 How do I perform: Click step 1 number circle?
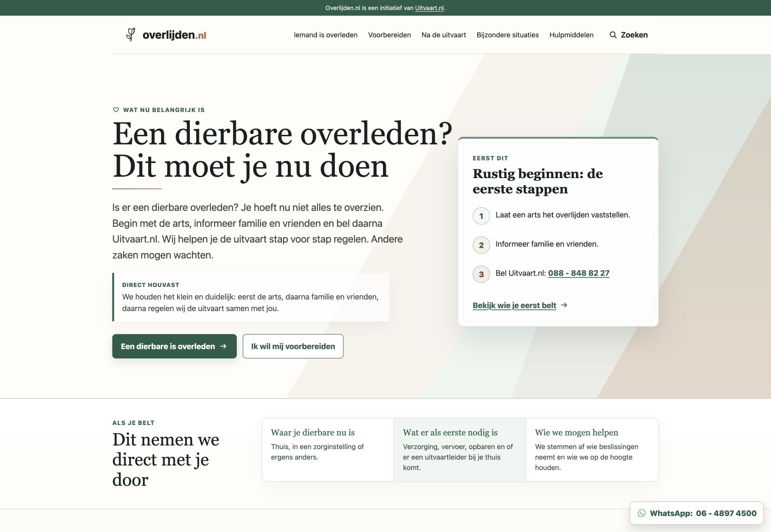coord(481,216)
